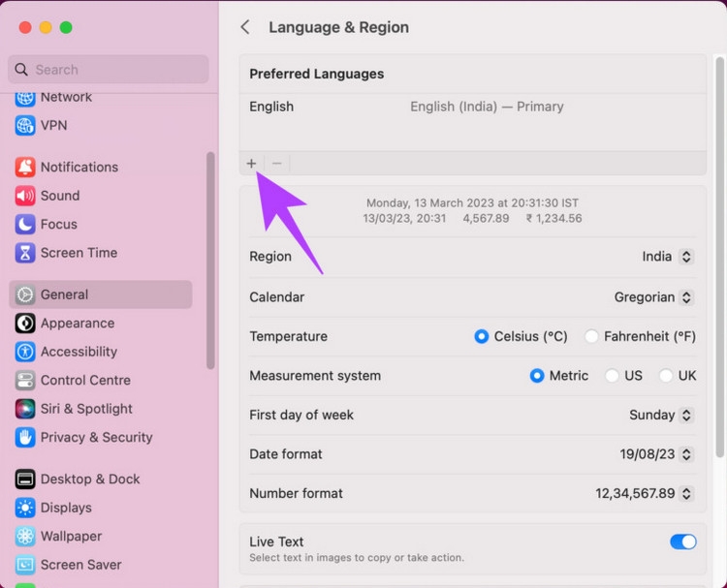Click the plus button to add language
Viewport: 727px width, 588px height.
pyautogui.click(x=252, y=164)
